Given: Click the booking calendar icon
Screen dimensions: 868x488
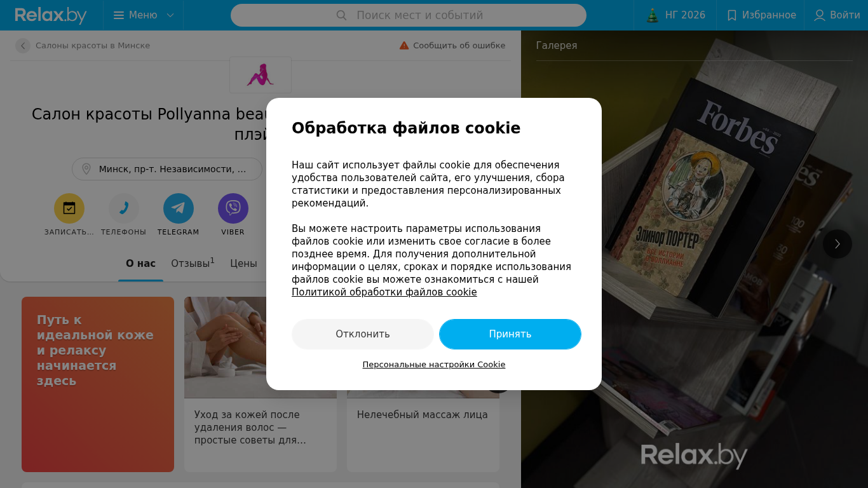Looking at the screenshot, I should pos(69,208).
